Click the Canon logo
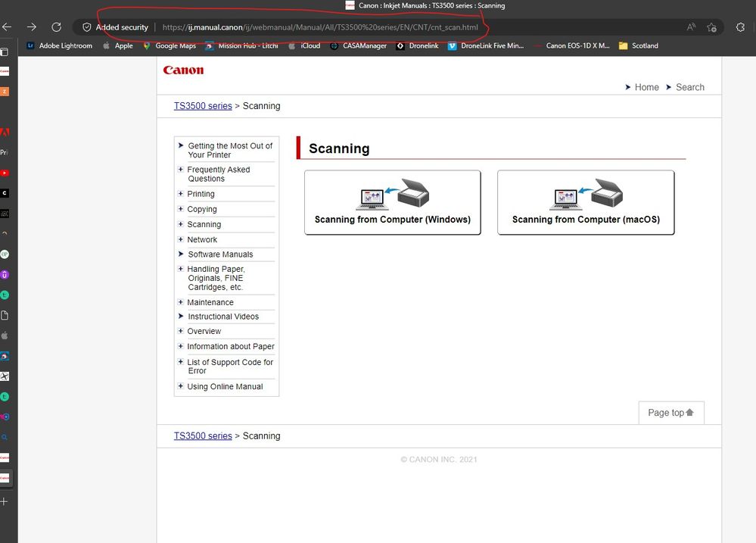Screen dimensions: 756x543 pyautogui.click(x=183, y=70)
